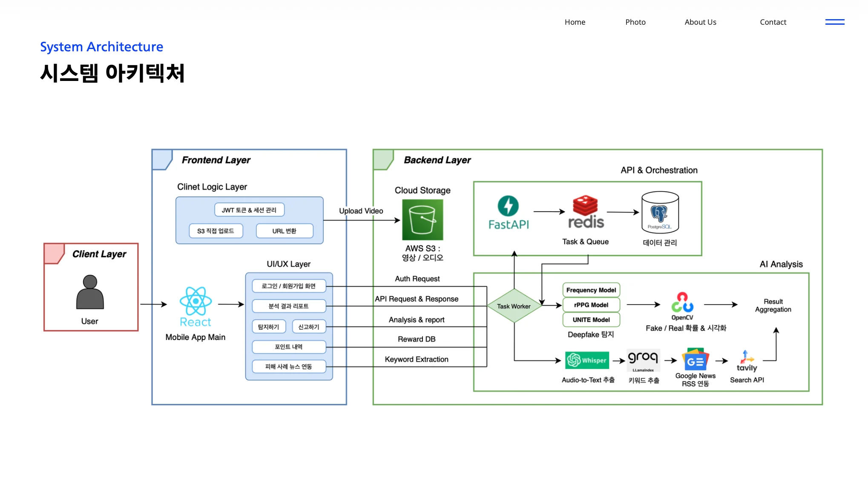Click the PostgreSQL database icon
The image size is (868, 484).
coord(660,213)
